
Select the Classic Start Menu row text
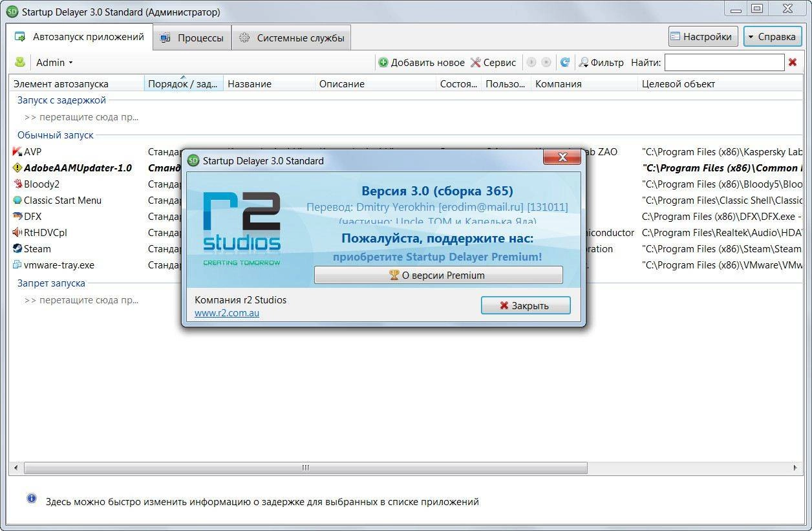click(x=63, y=200)
